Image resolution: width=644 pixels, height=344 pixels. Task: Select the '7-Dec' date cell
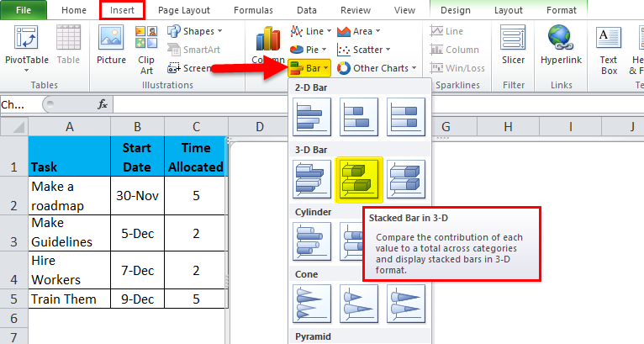(137, 270)
